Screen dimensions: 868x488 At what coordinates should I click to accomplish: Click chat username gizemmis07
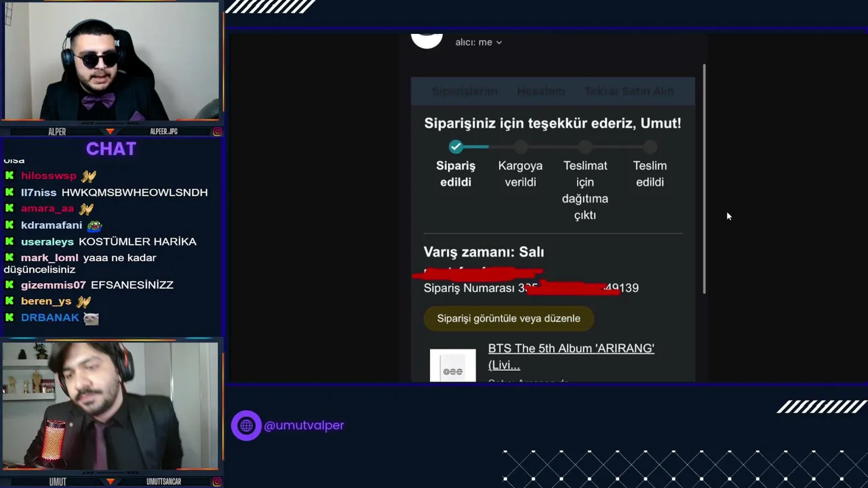[54, 285]
